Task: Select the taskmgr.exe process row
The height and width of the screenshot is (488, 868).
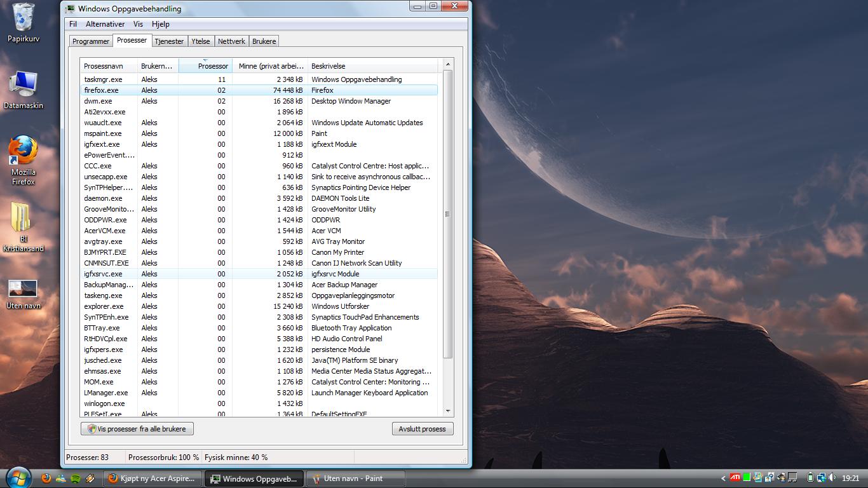Action: coord(259,79)
